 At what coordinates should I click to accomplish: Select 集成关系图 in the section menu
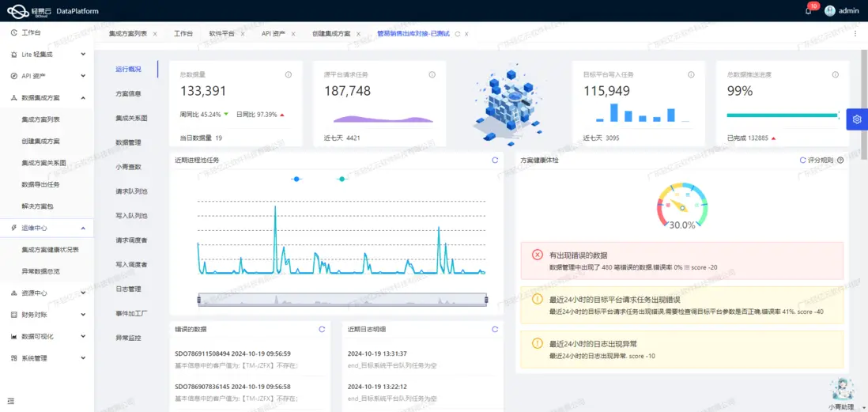[131, 118]
